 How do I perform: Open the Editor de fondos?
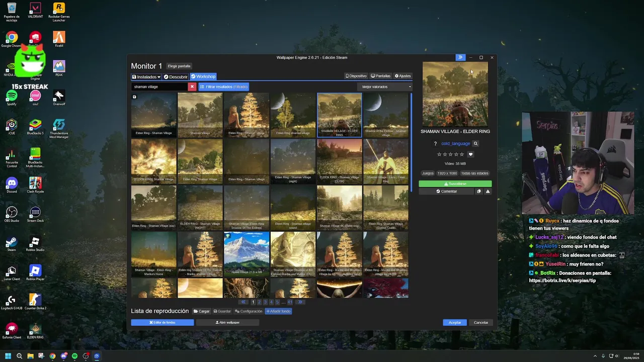point(163,322)
